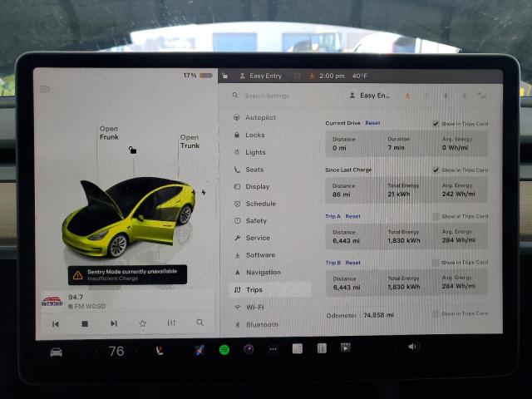Tap the Sentry Mode warning triangle icon

77,275
